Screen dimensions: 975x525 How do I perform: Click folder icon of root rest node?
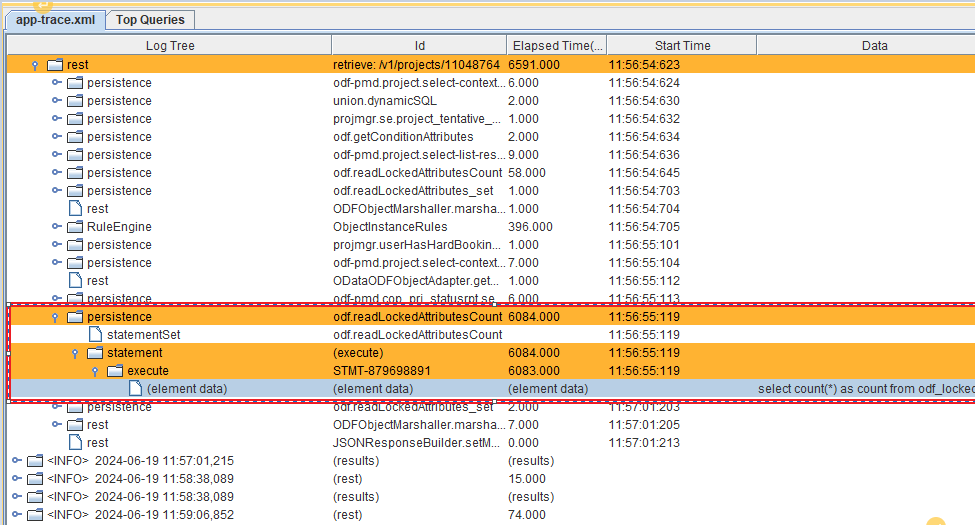(x=55, y=65)
